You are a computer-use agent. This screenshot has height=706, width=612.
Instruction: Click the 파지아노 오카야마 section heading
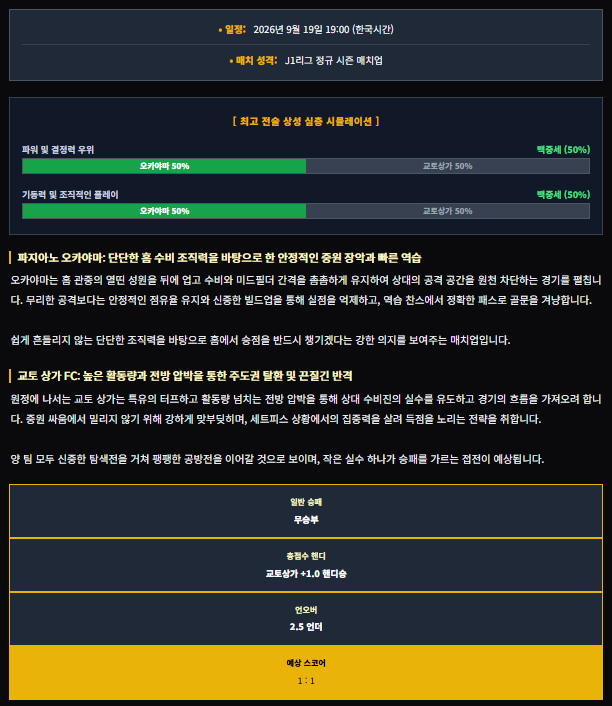coord(219,258)
